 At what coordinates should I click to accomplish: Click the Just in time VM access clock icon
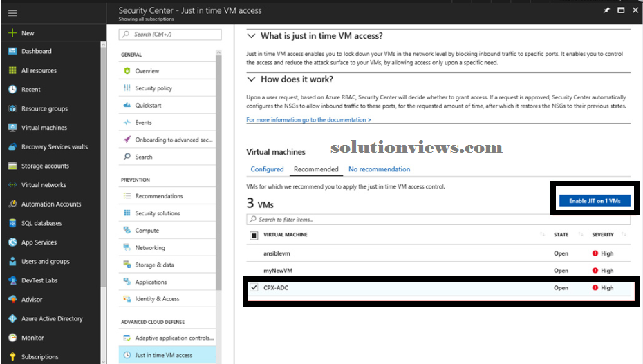click(x=127, y=355)
